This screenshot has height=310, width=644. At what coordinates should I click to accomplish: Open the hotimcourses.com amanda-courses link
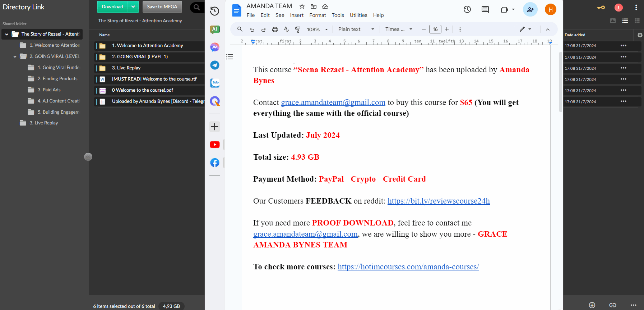click(408, 267)
